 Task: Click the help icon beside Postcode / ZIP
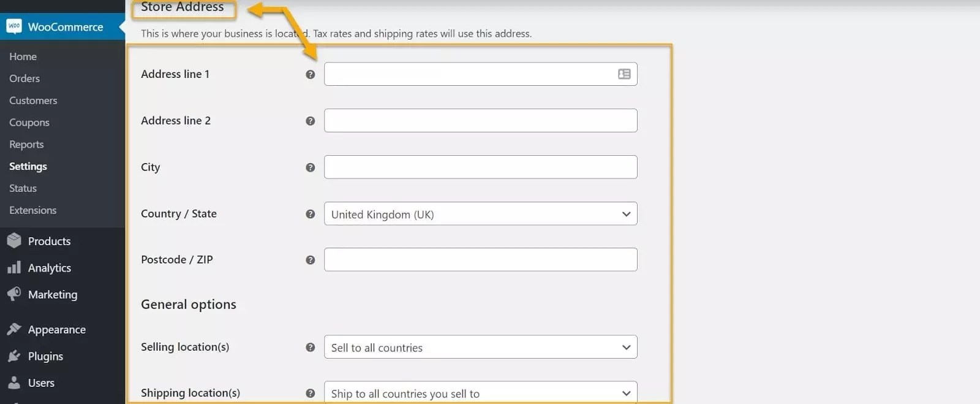click(x=311, y=259)
